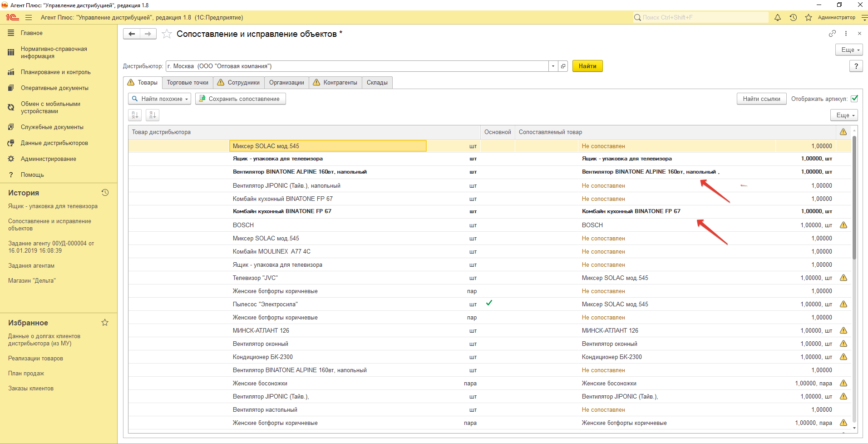Click in the search field Поиск Ctrl+Shift+F
868x444 pixels.
point(700,17)
